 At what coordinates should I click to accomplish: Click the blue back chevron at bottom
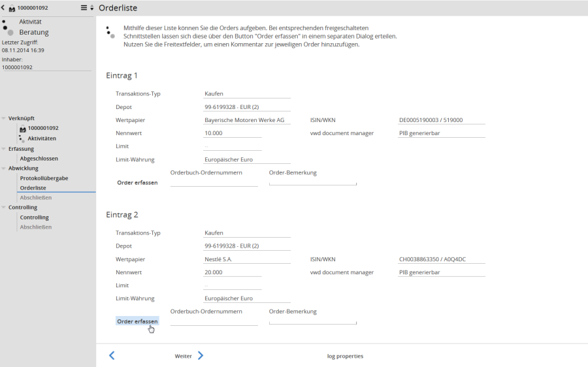click(x=112, y=356)
